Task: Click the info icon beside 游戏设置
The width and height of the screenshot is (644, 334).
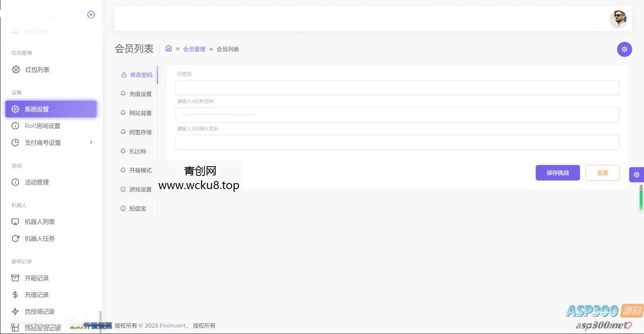Action: [x=123, y=189]
